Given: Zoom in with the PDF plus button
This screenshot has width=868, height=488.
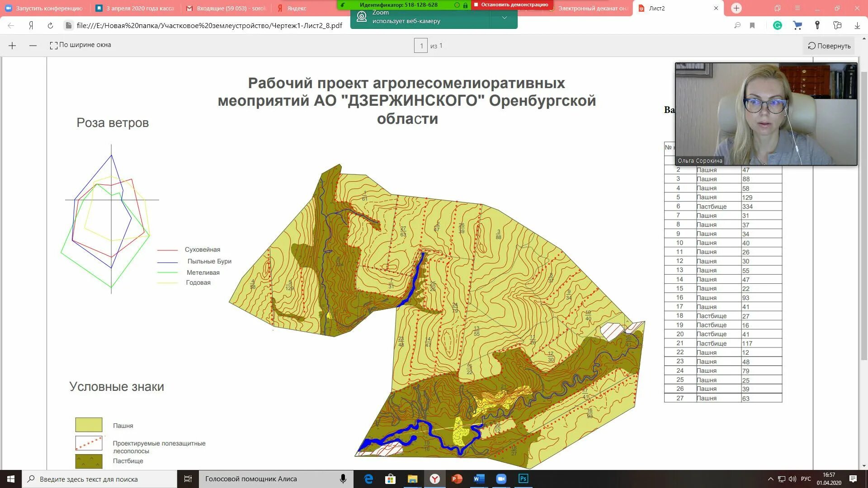Looking at the screenshot, I should (x=12, y=46).
